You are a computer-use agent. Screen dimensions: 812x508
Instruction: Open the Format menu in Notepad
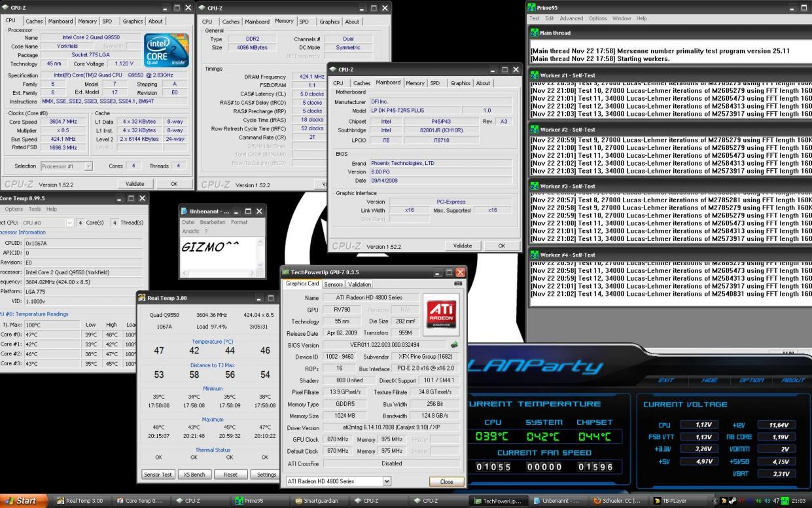239,222
